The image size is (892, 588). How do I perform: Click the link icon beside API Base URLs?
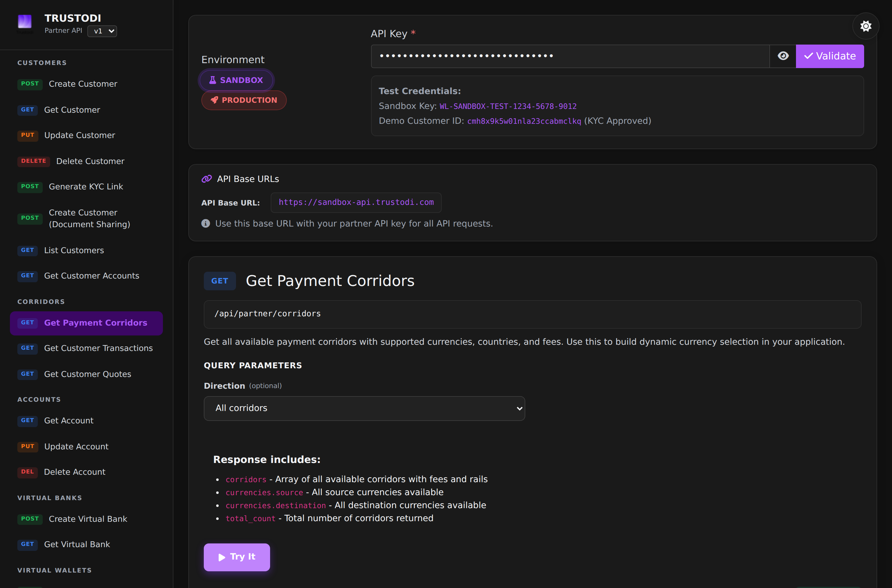[x=207, y=179]
